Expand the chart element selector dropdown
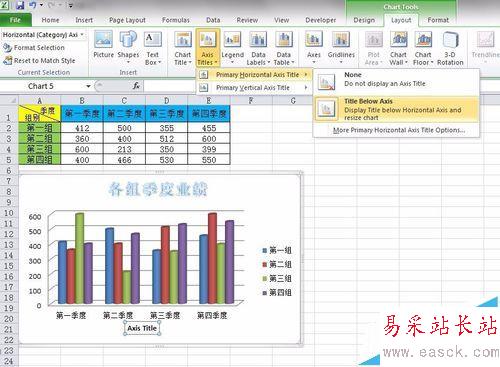The image size is (500, 367). (82, 35)
